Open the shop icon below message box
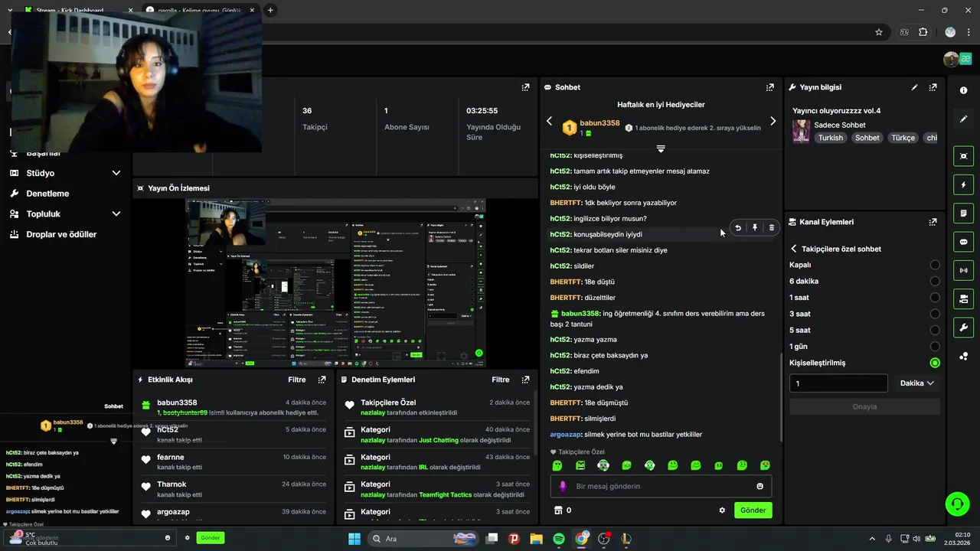980x551 pixels. (x=558, y=510)
